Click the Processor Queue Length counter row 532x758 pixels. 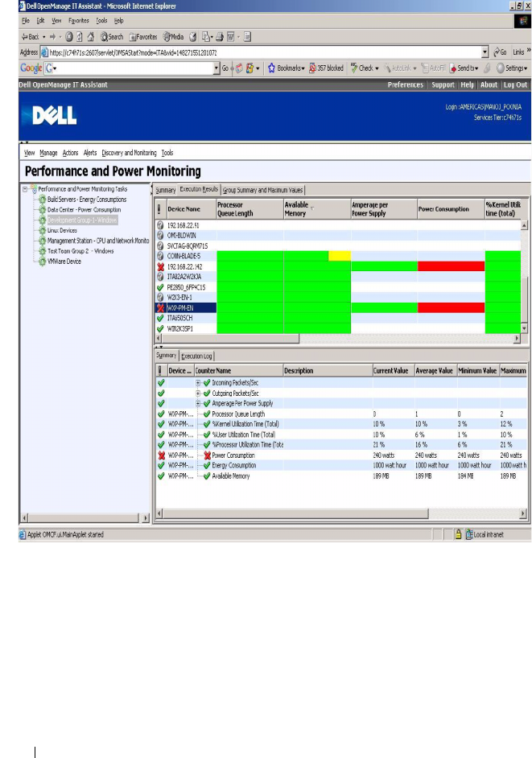click(341, 414)
